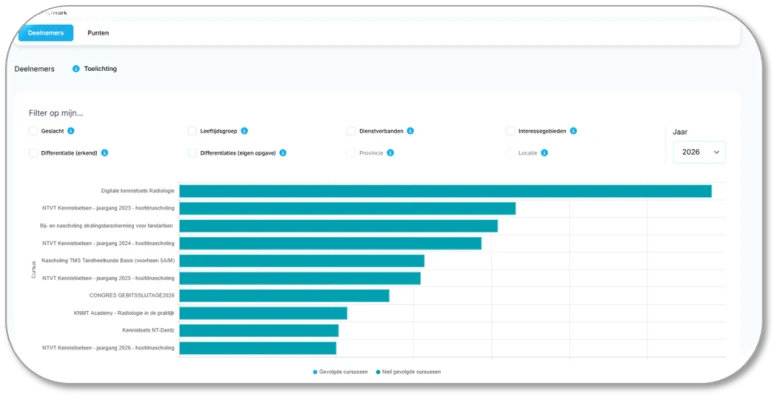Click the label CONGRES GEBITSSLIJTAGE2026

point(132,296)
